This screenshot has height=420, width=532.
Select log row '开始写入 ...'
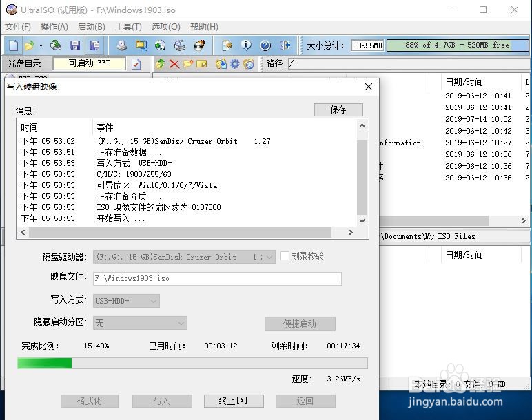coord(187,219)
